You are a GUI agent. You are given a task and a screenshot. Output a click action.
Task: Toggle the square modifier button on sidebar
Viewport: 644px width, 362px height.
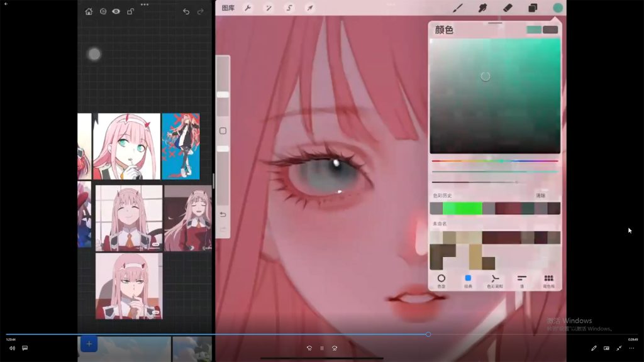(223, 131)
